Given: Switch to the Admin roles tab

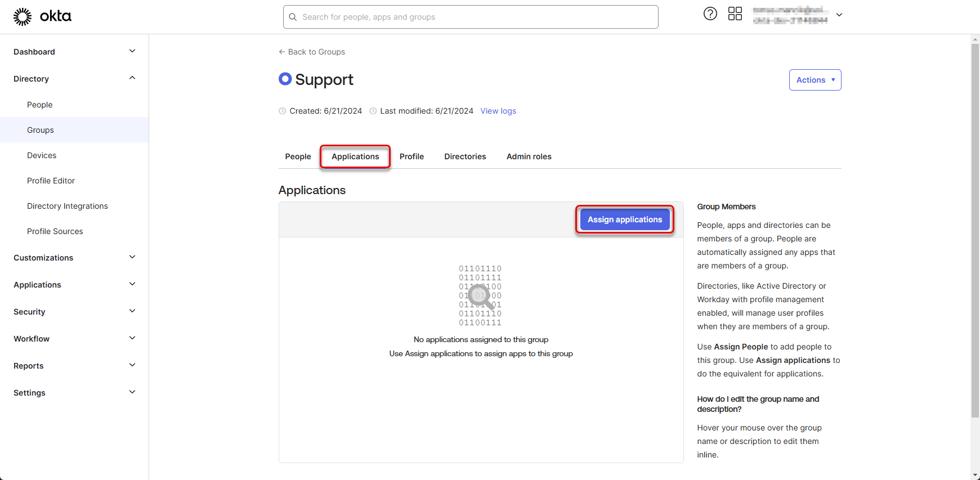Looking at the screenshot, I should 529,156.
